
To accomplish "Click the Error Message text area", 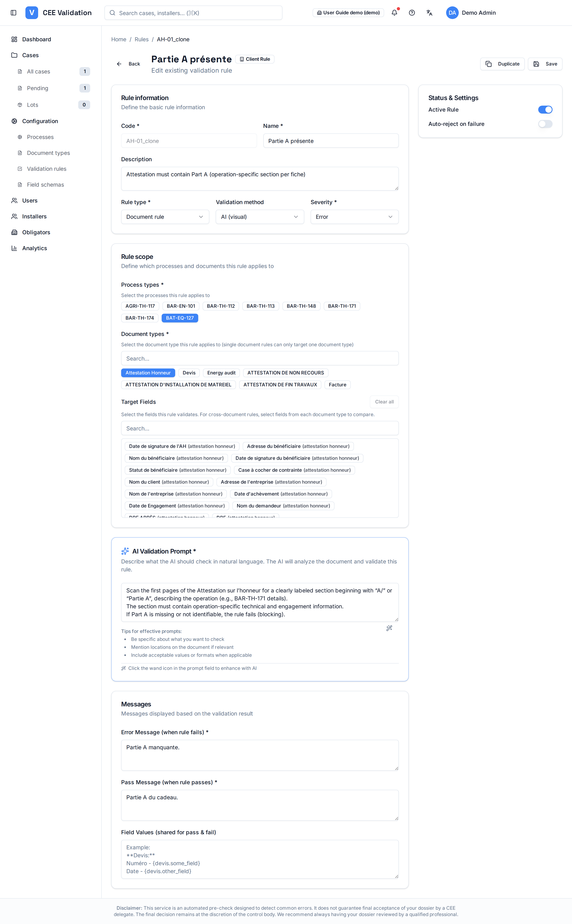I will pyautogui.click(x=260, y=755).
